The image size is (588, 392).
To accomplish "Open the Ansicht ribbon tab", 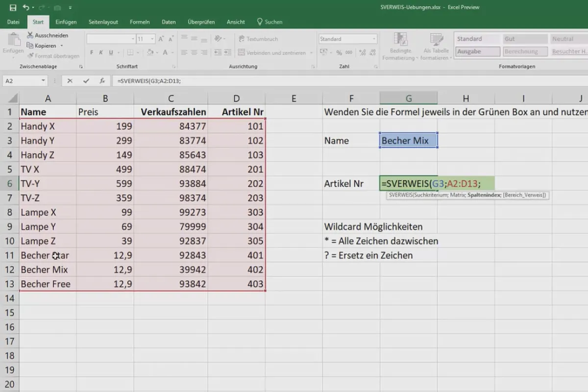I will (x=236, y=22).
